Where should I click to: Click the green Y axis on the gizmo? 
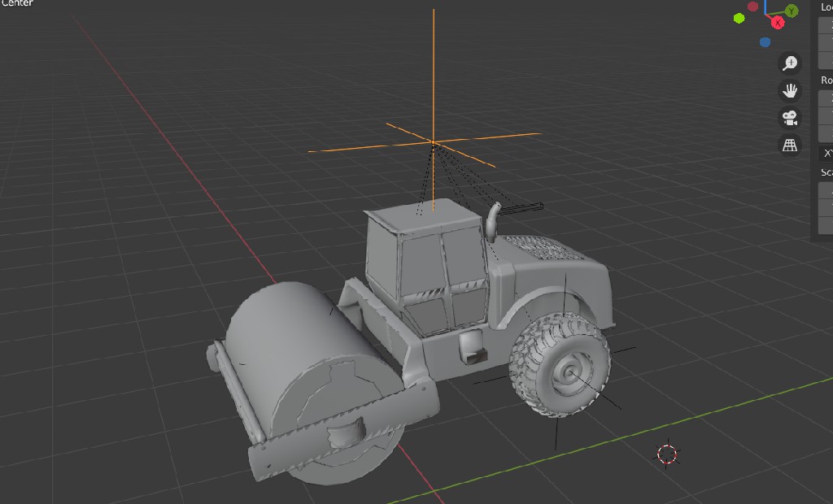(x=792, y=11)
